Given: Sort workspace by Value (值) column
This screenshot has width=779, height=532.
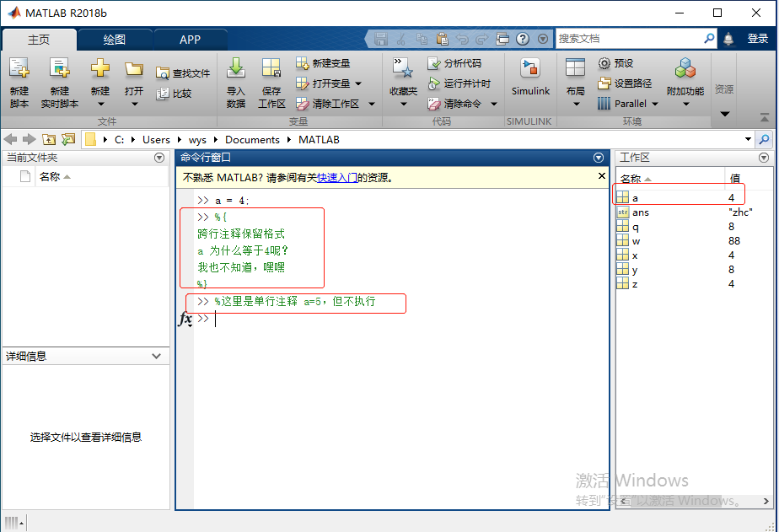Looking at the screenshot, I should click(x=749, y=179).
